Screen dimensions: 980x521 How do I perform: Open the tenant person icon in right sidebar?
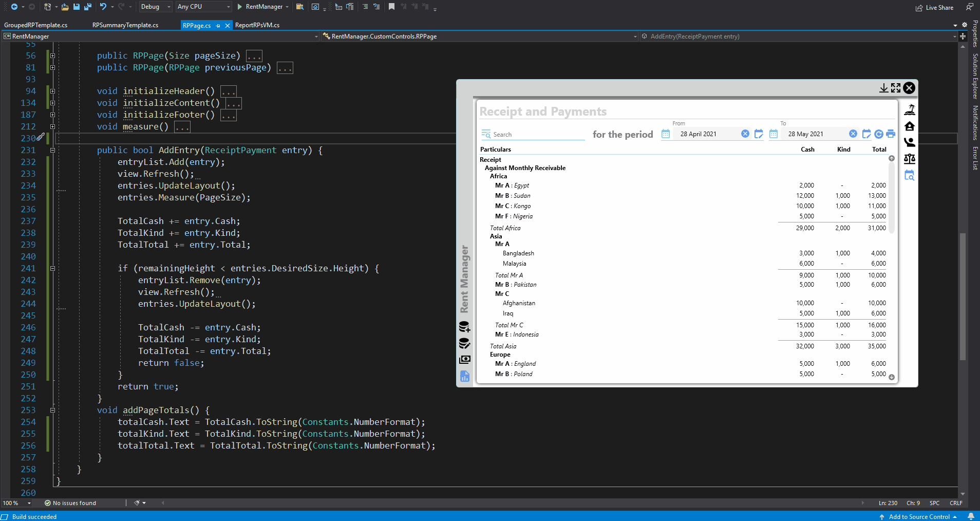coord(910,142)
